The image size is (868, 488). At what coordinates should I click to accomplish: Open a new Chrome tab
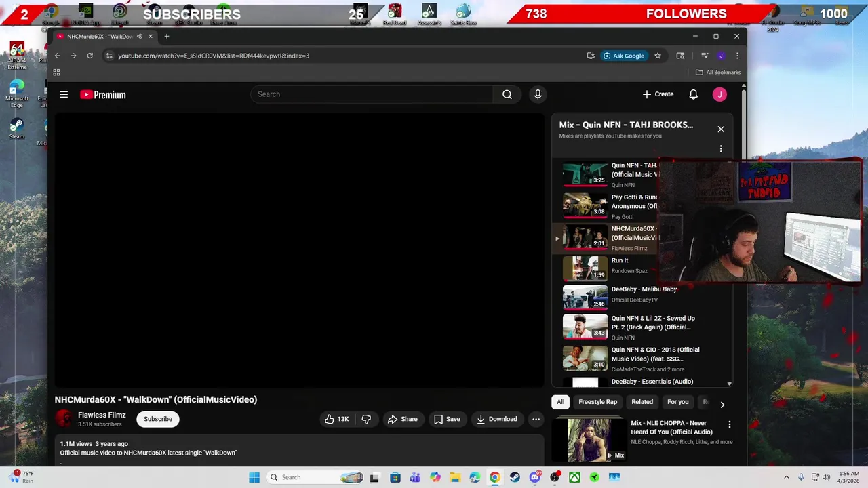[x=167, y=36]
